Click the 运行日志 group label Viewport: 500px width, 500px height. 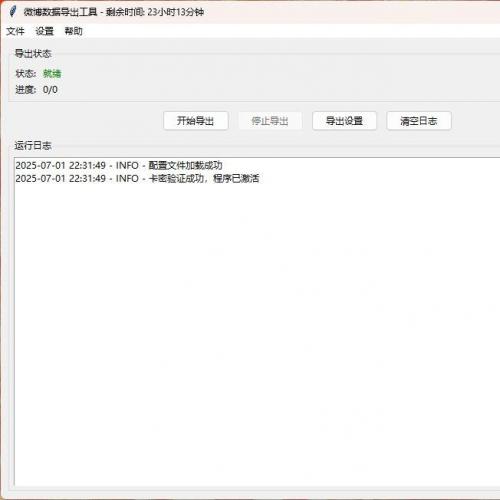tap(33, 146)
